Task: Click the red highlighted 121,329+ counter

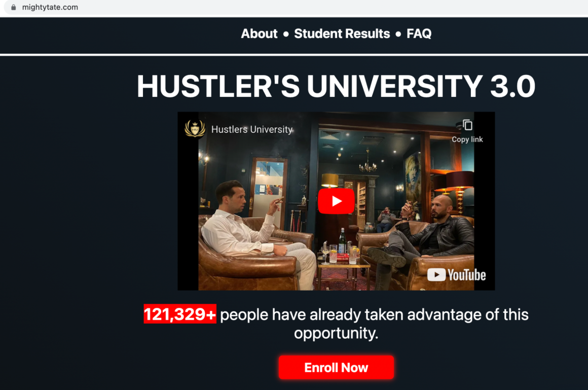Action: tap(180, 314)
